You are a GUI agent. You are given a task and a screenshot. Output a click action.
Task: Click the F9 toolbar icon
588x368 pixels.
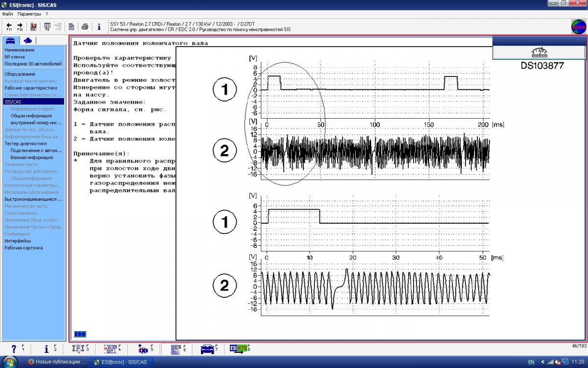click(47, 26)
